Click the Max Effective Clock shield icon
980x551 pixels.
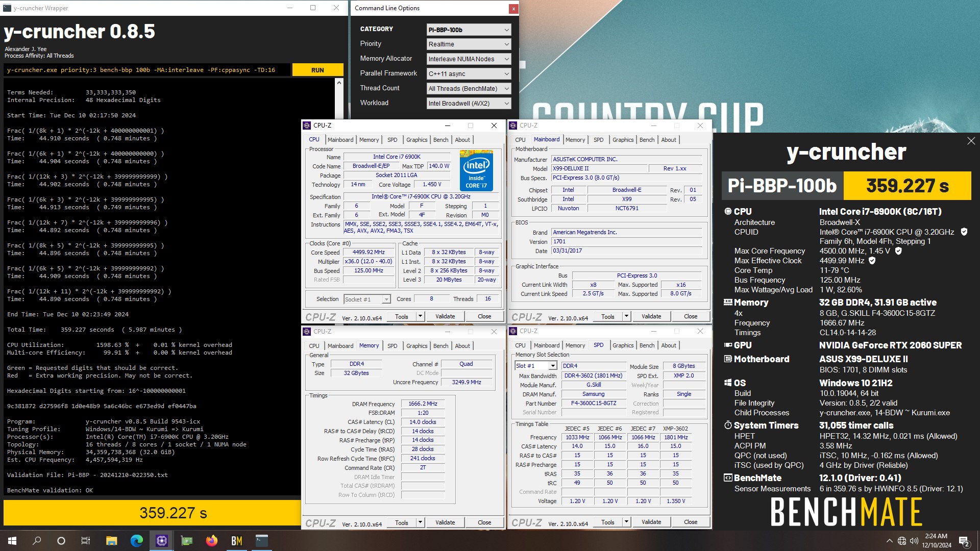point(872,260)
